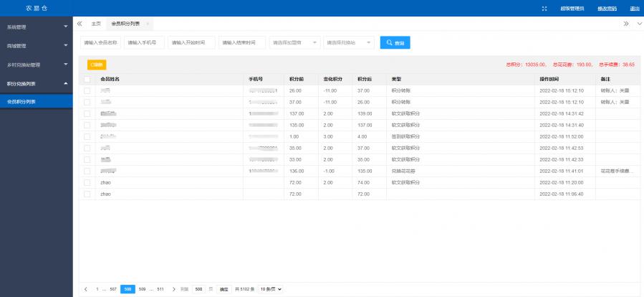Go to previous page arrow in pagination
Viewport: 644px width, 297px height.
pyautogui.click(x=86, y=289)
